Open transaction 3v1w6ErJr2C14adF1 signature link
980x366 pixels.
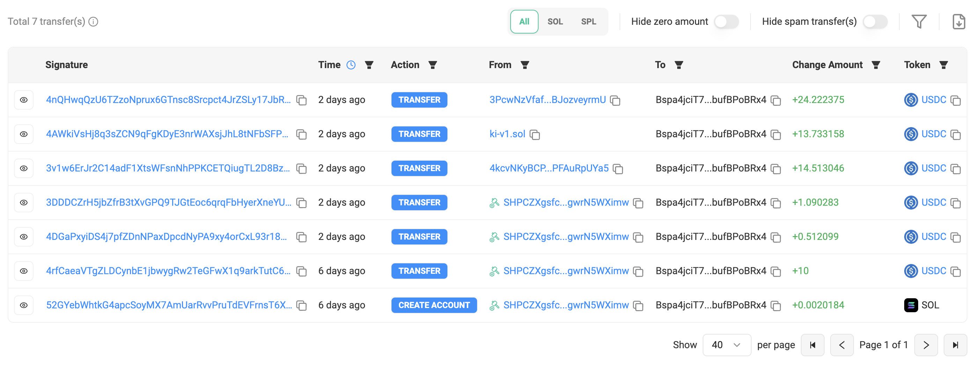pyautogui.click(x=167, y=168)
